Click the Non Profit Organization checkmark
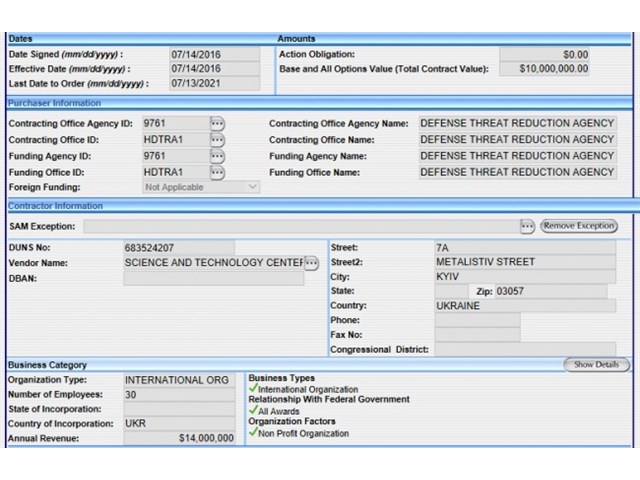Image resolution: width=640 pixels, height=480 pixels. tap(253, 432)
